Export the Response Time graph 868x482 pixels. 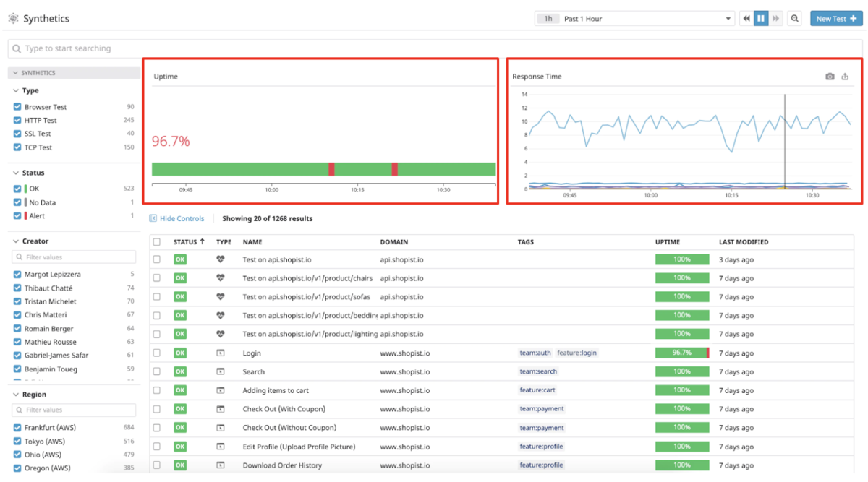[x=845, y=77]
